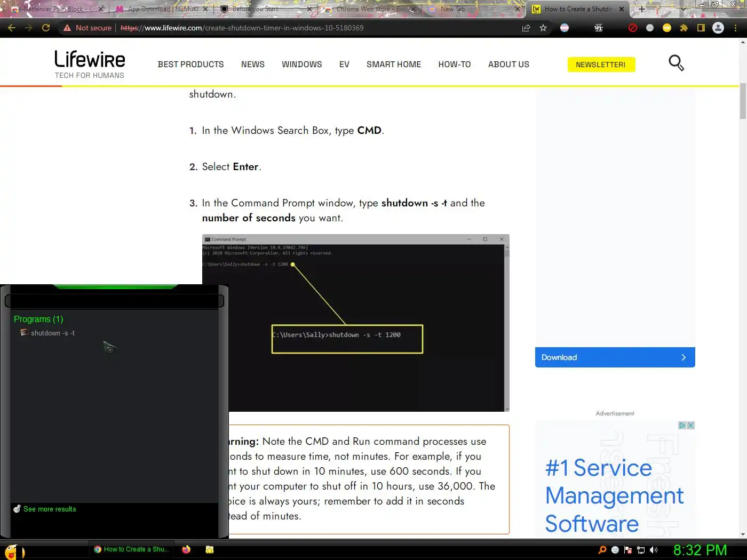Click the share page icon in address bar
This screenshot has width=747, height=560.
pos(526,28)
